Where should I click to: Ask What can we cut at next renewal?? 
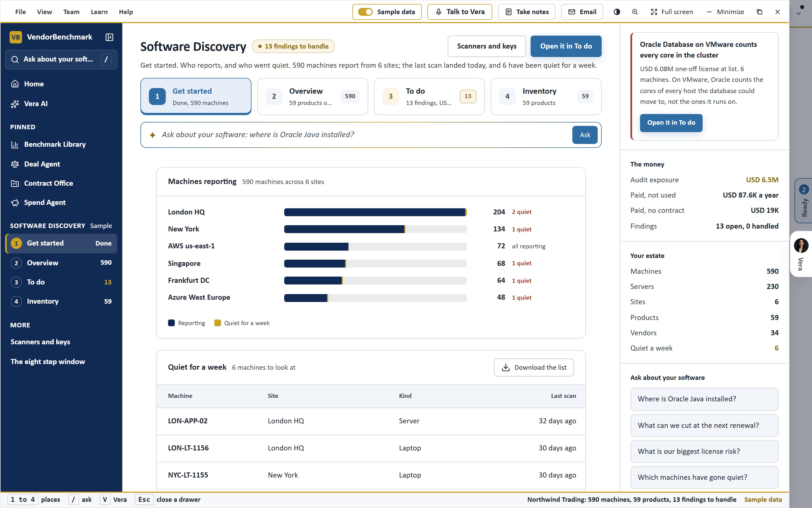[x=704, y=426]
